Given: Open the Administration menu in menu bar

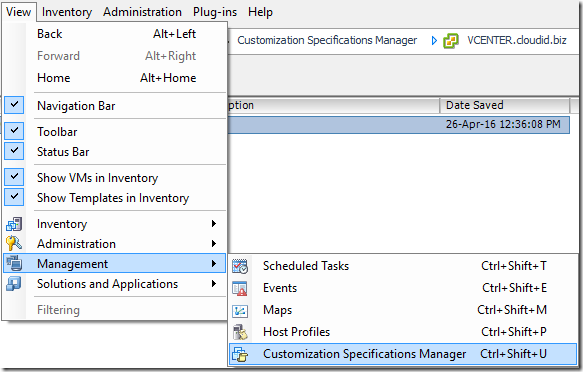Looking at the screenshot, I should [142, 12].
